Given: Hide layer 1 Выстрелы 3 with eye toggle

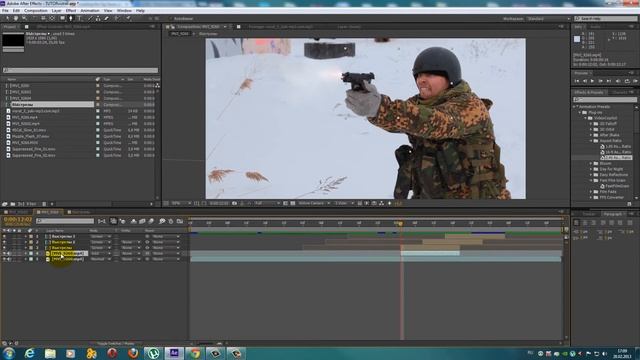Looking at the screenshot, I should pos(4,236).
